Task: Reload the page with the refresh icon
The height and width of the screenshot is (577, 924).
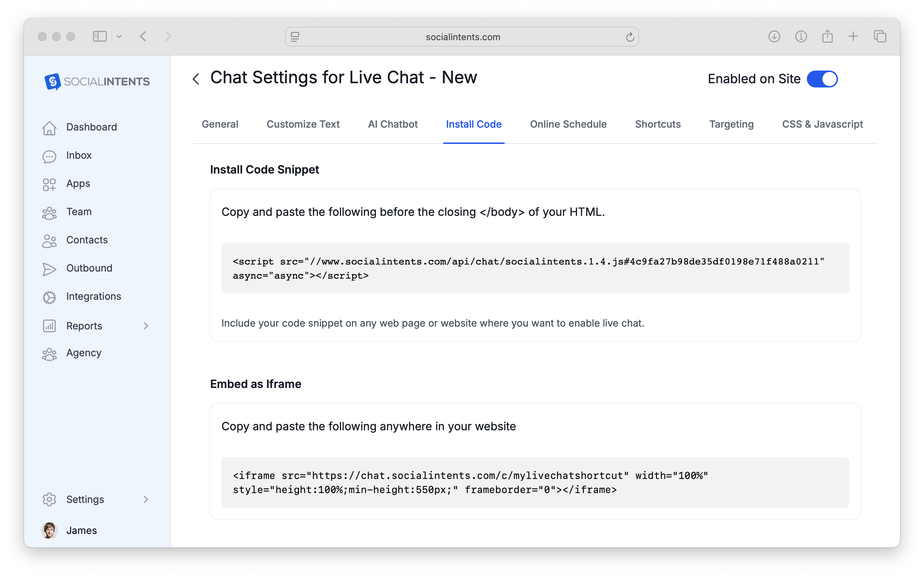Action: tap(630, 37)
